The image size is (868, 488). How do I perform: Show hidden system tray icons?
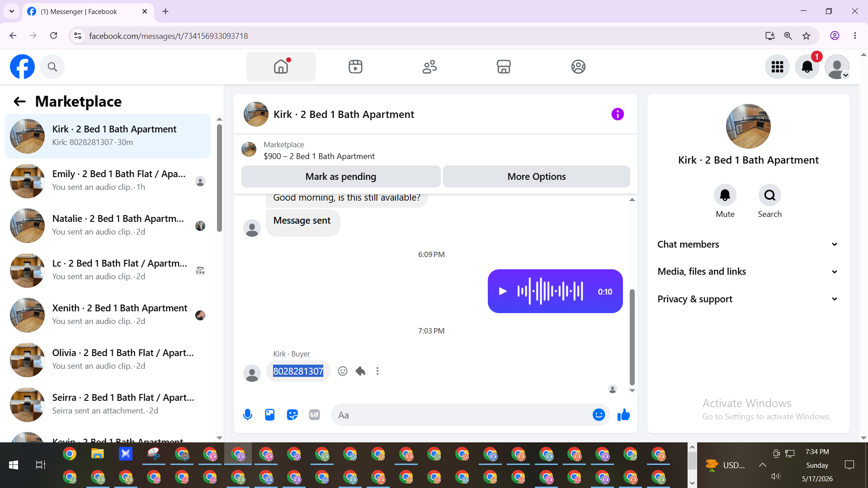pyautogui.click(x=763, y=465)
